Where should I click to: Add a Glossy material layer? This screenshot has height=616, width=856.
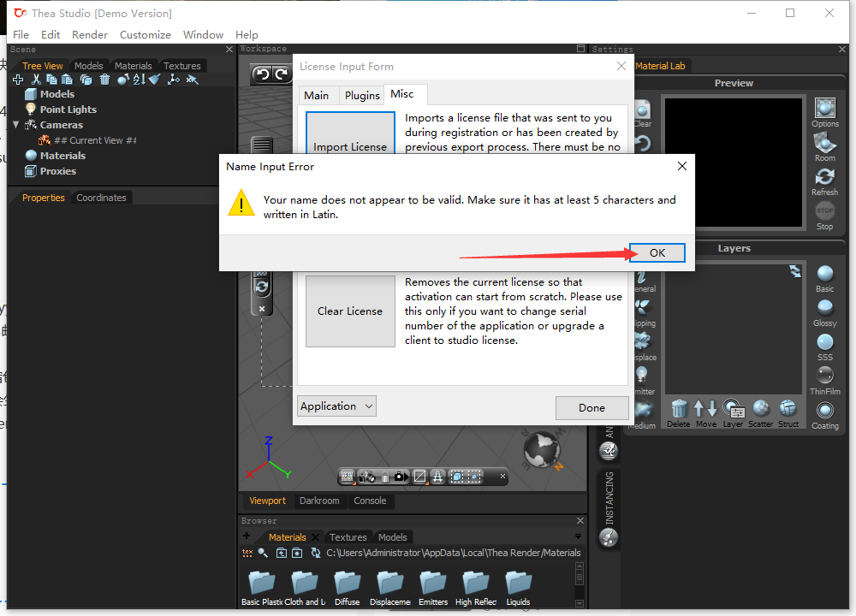coord(825,313)
